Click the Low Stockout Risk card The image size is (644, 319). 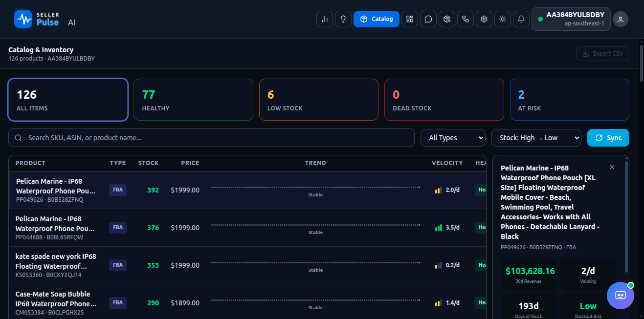pyautogui.click(x=588, y=307)
